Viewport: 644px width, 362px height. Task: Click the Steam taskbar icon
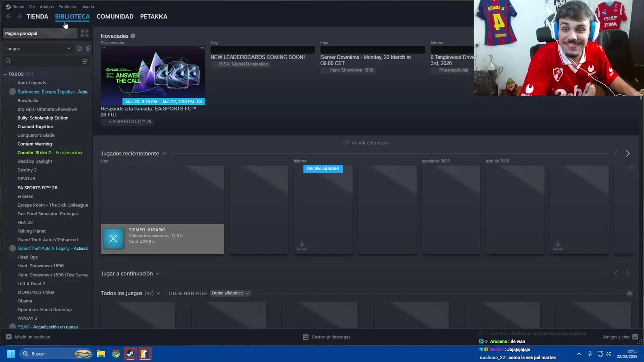click(130, 354)
